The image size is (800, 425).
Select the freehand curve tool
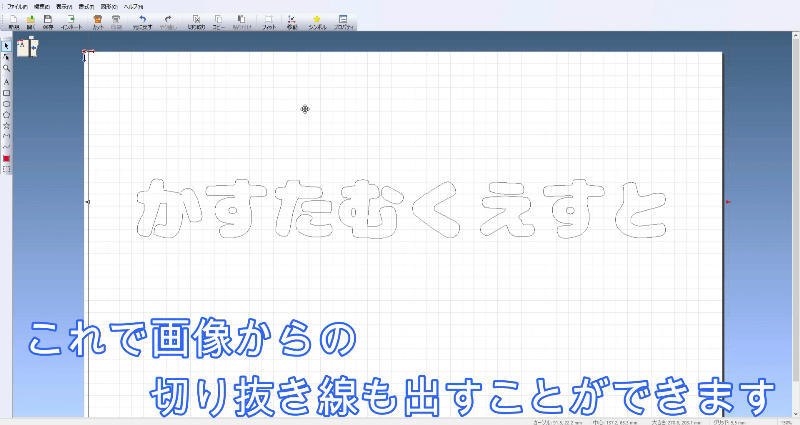point(6,147)
